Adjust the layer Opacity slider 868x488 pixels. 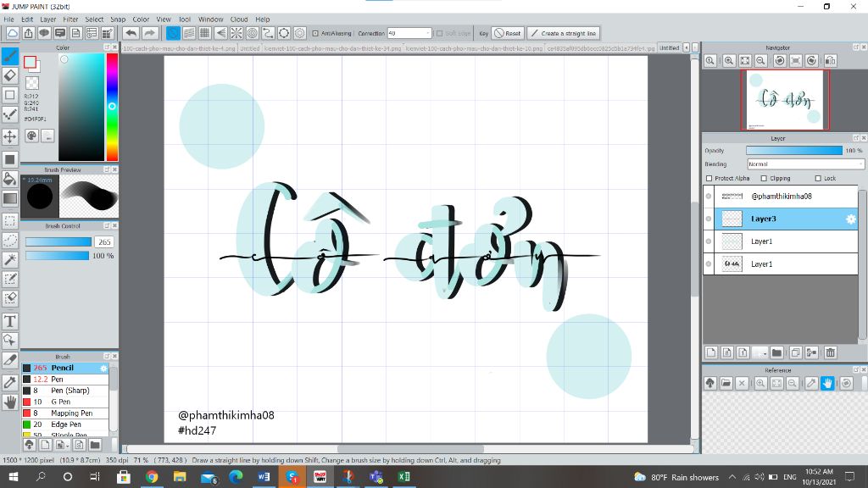pyautogui.click(x=793, y=151)
